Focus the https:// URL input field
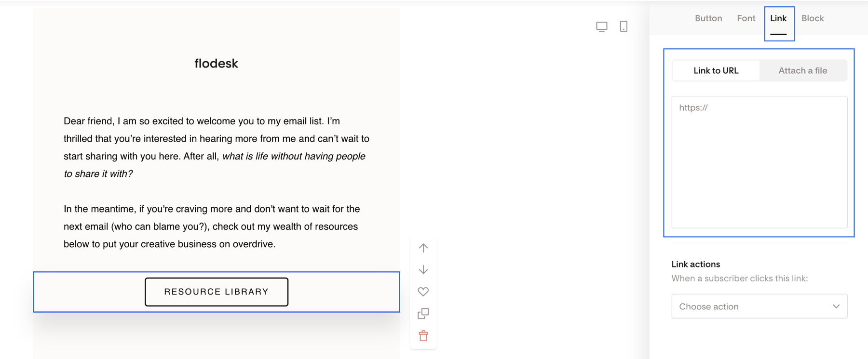Viewport: 868px width, 359px height. (x=759, y=162)
